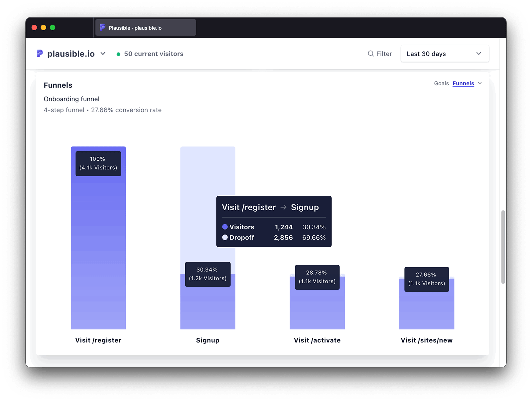Expand the Funnels selector chevron
The height and width of the screenshot is (401, 532).
point(480,84)
